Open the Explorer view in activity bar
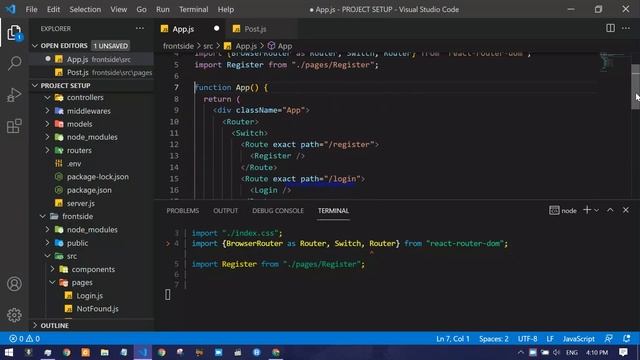The width and height of the screenshot is (640, 360). [14, 33]
